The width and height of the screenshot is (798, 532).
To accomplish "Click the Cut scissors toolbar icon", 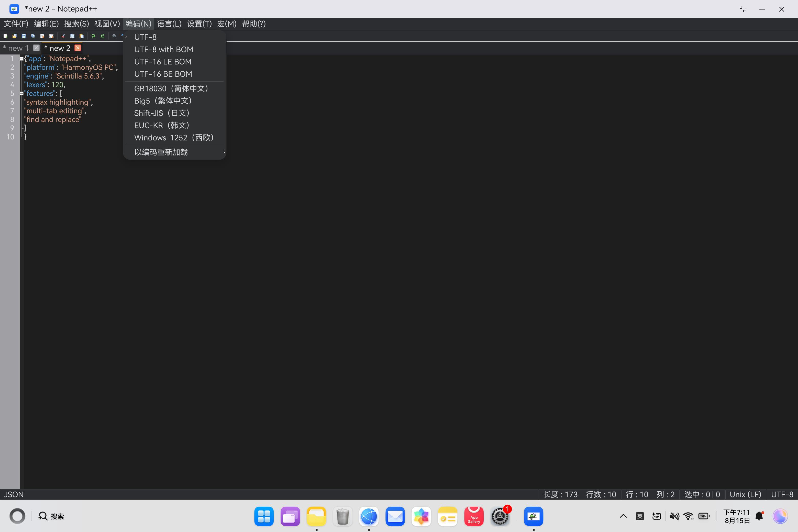I will tap(63, 36).
